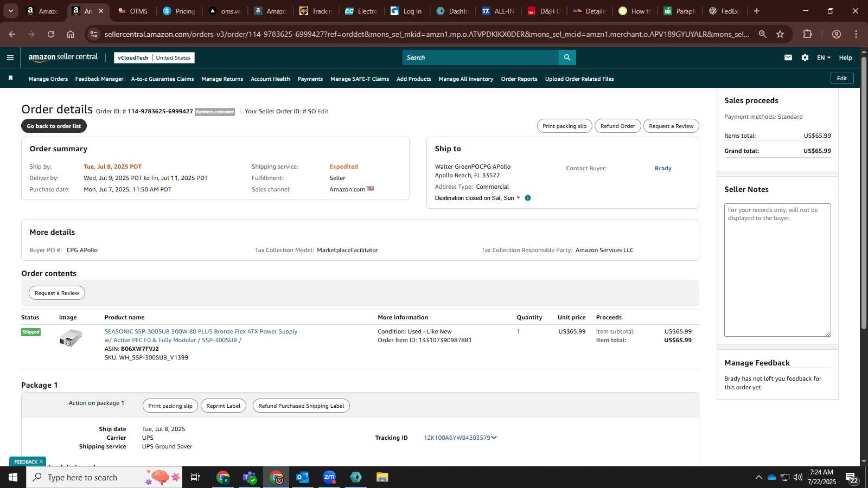The height and width of the screenshot is (488, 868).
Task: Click the browser back arrow
Action: point(12,34)
